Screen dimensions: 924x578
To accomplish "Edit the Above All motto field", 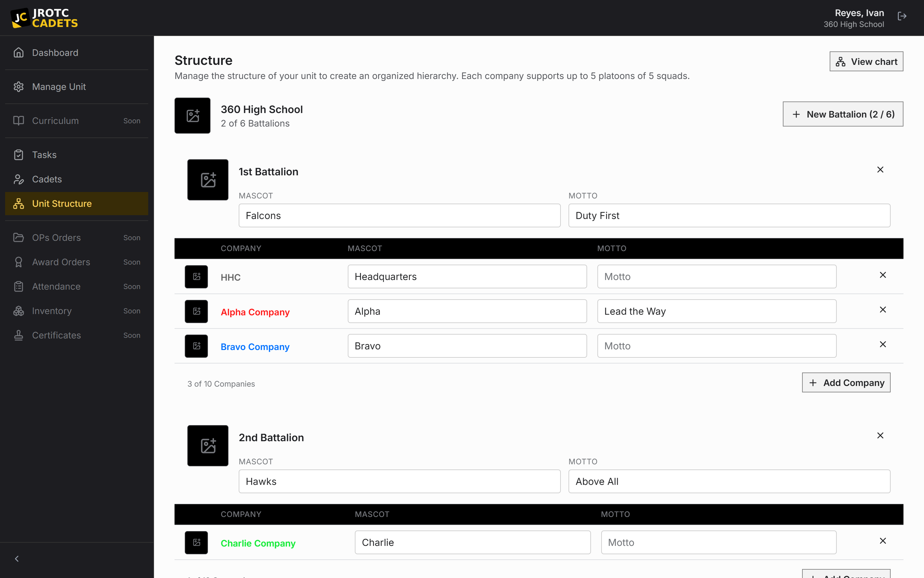I will (x=729, y=482).
